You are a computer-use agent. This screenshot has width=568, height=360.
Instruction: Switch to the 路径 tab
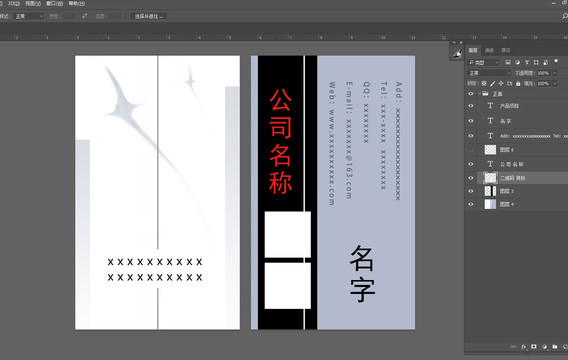(x=506, y=50)
